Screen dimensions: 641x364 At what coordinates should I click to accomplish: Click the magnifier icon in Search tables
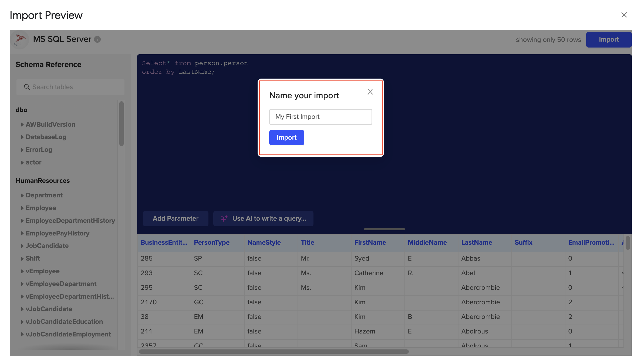pyautogui.click(x=27, y=87)
